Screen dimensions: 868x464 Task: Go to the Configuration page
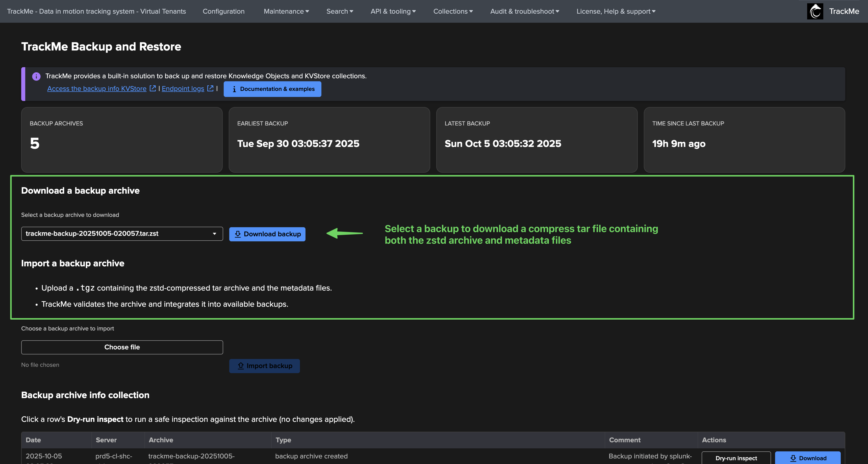(x=223, y=11)
